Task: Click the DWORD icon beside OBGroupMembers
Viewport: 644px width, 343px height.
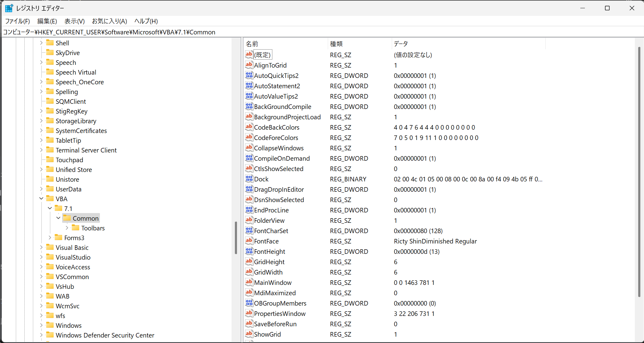Action: coord(249,303)
